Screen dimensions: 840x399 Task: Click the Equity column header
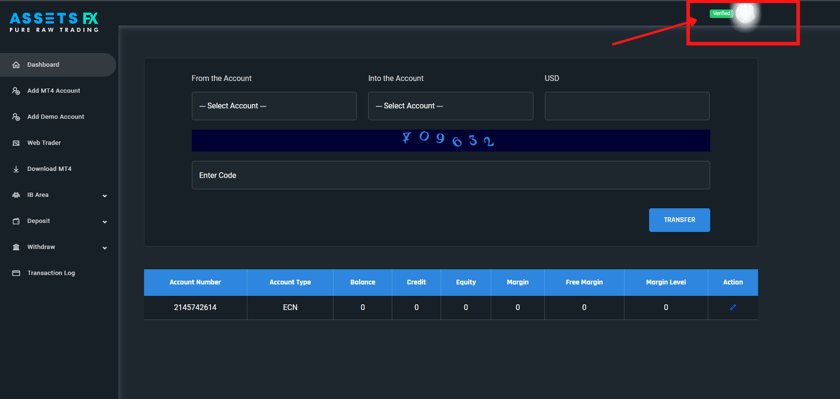coord(466,282)
